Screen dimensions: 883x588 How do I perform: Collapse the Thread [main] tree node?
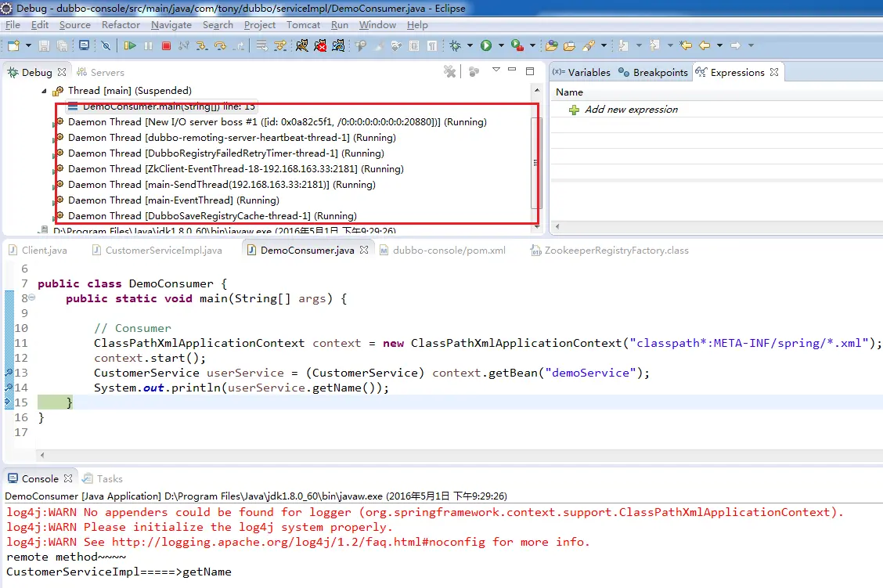point(44,91)
